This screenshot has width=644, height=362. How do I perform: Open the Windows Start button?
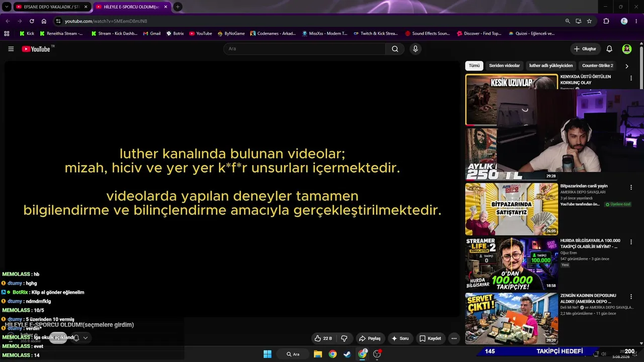[268, 354]
